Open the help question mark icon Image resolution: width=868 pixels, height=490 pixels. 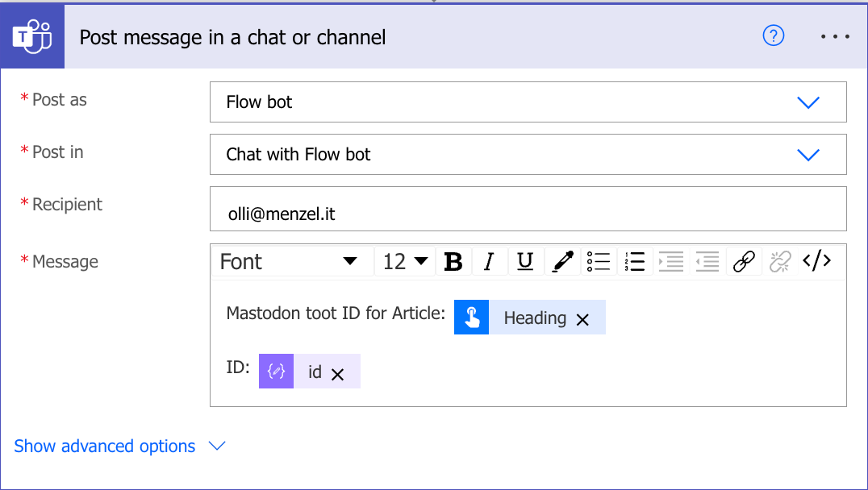click(x=773, y=36)
